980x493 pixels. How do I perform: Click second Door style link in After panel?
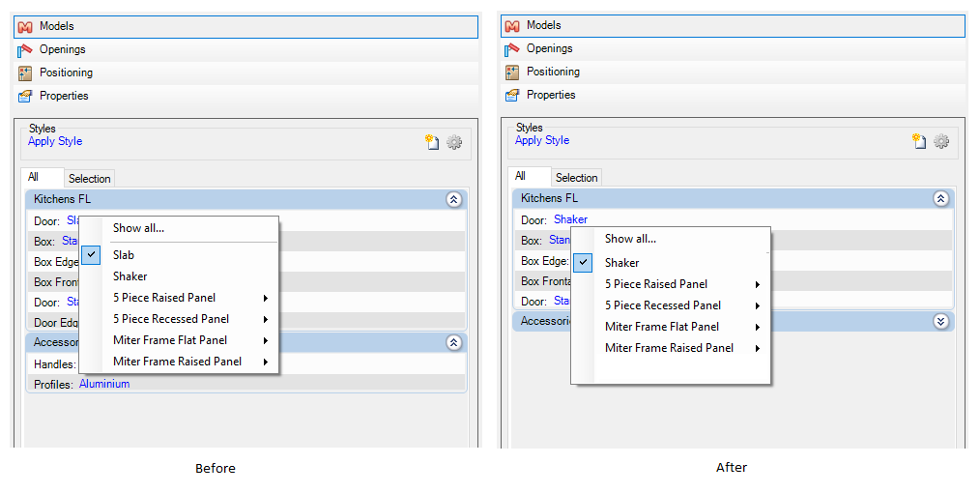pyautogui.click(x=562, y=302)
